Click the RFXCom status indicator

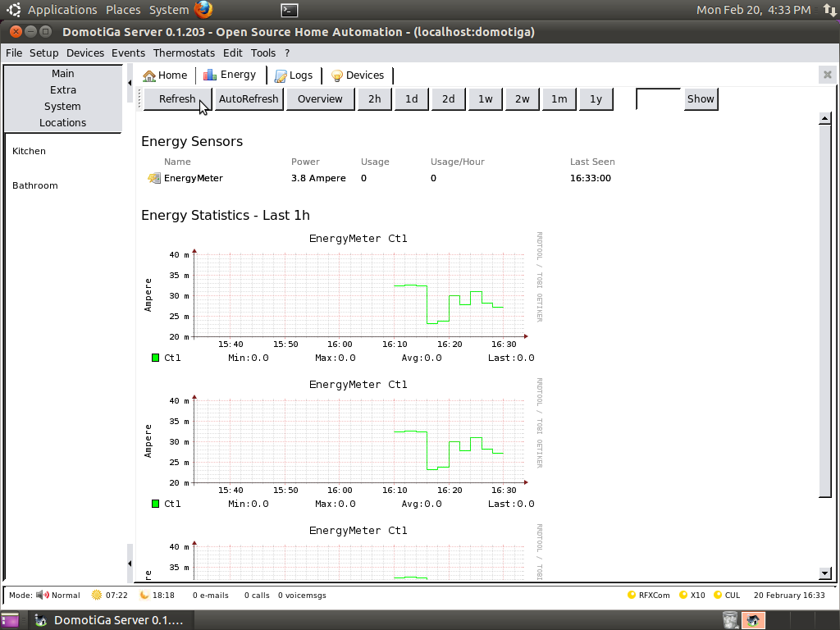648,596
